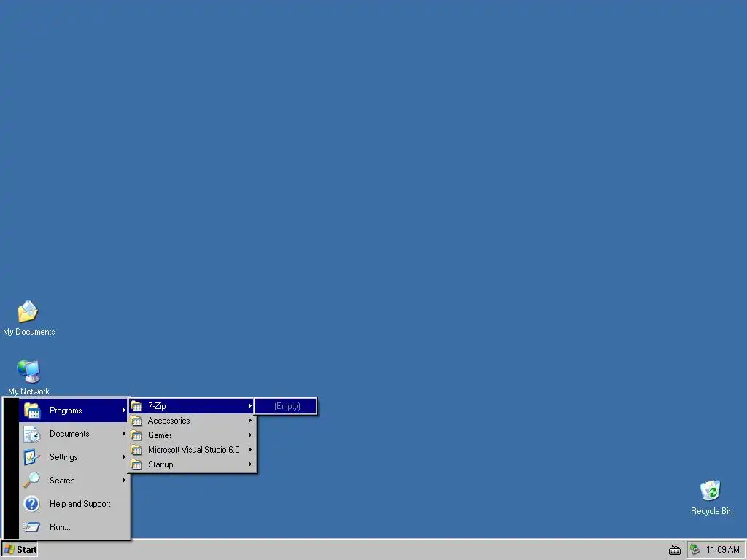
Task: Expand the arrow next to 7-Zip
Action: [x=250, y=405]
